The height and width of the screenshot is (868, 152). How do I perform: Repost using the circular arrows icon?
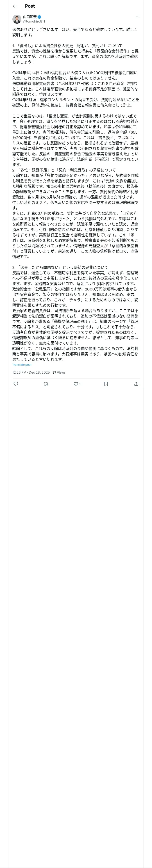46,384
